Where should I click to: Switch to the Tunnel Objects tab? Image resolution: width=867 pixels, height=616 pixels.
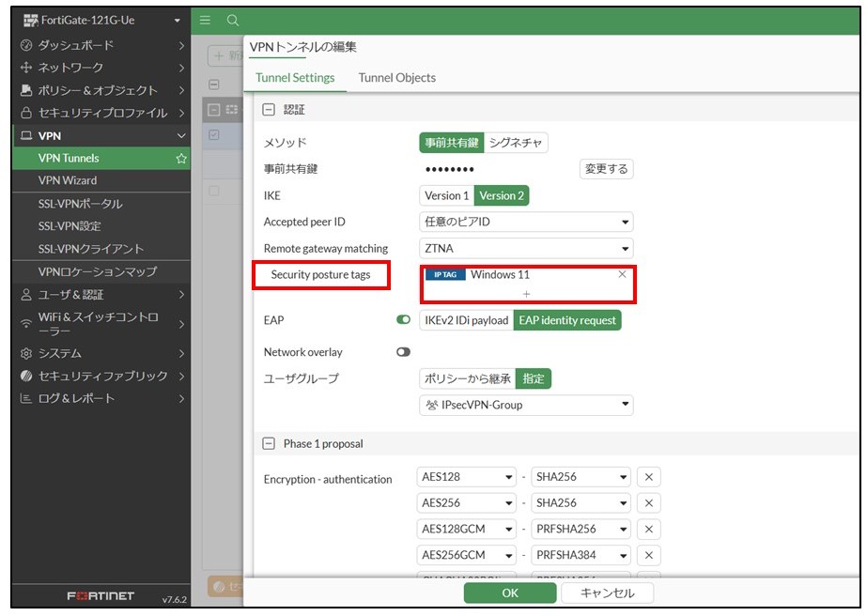point(396,78)
